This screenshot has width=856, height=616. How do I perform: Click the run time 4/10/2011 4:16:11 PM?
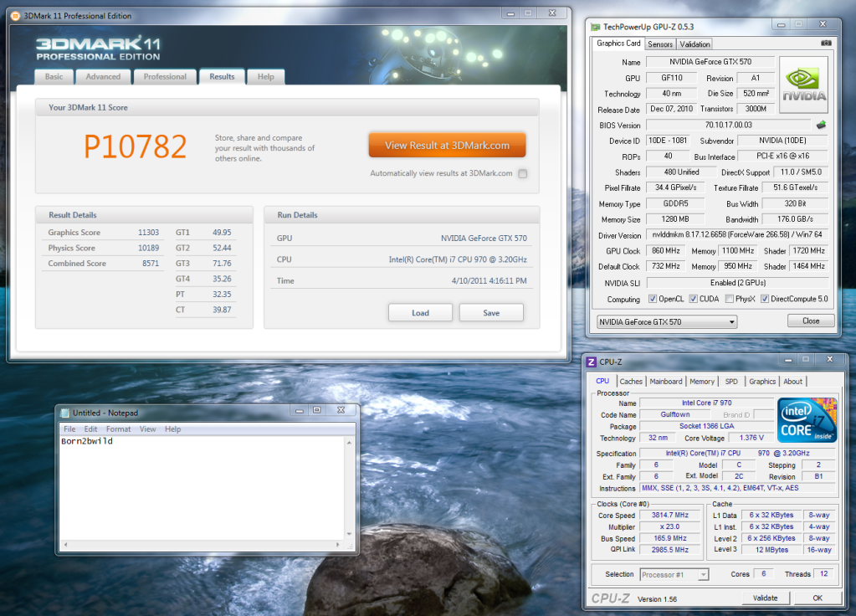point(490,280)
